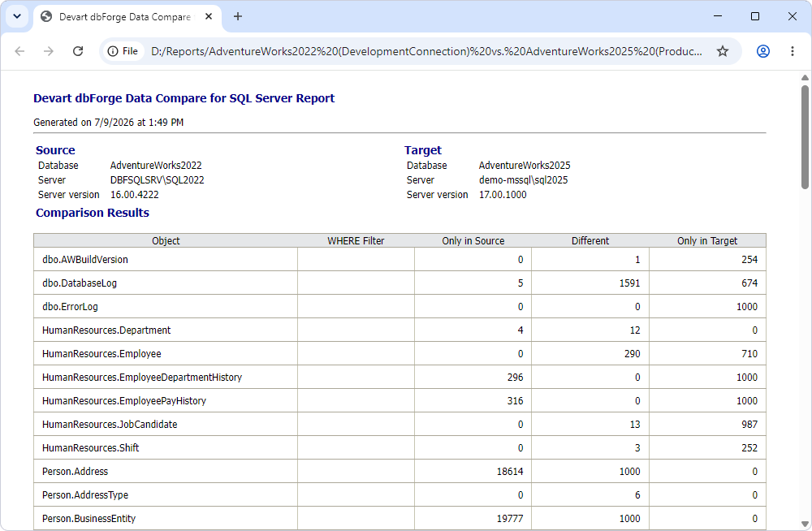Image resolution: width=812 pixels, height=531 pixels.
Task: Select HumanResources.Employee row name
Action: click(101, 354)
